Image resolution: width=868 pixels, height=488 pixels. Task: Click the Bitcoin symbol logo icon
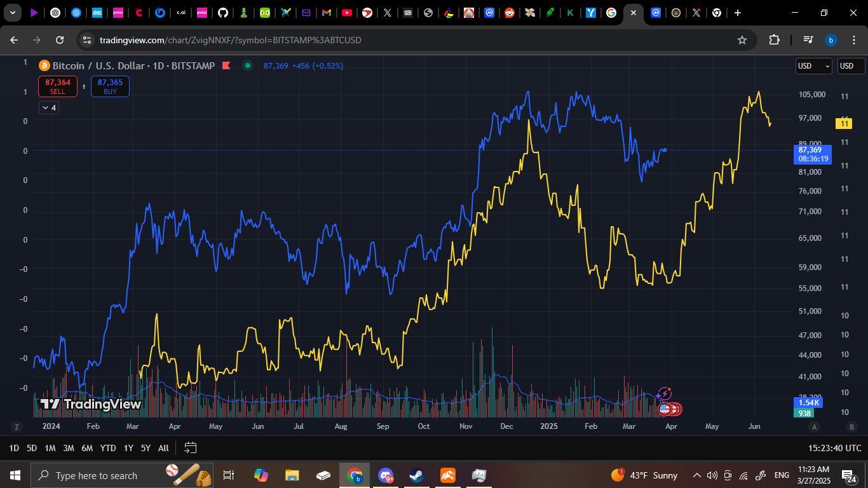pyautogui.click(x=44, y=65)
